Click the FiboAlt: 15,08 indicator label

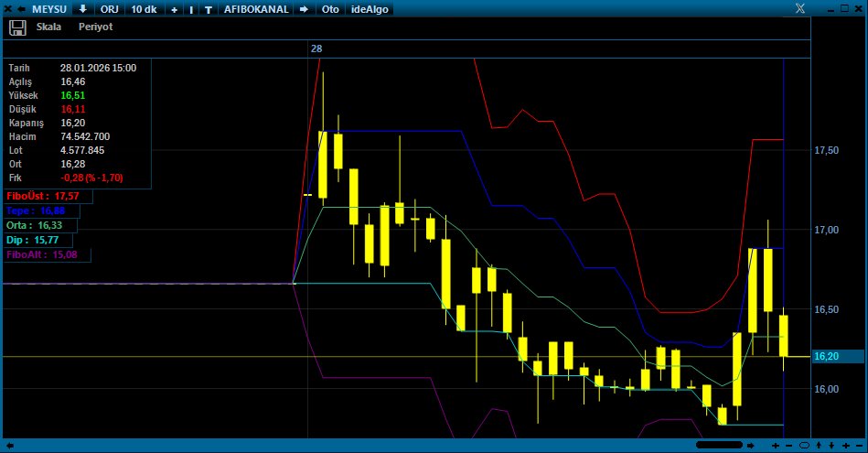click(x=47, y=254)
